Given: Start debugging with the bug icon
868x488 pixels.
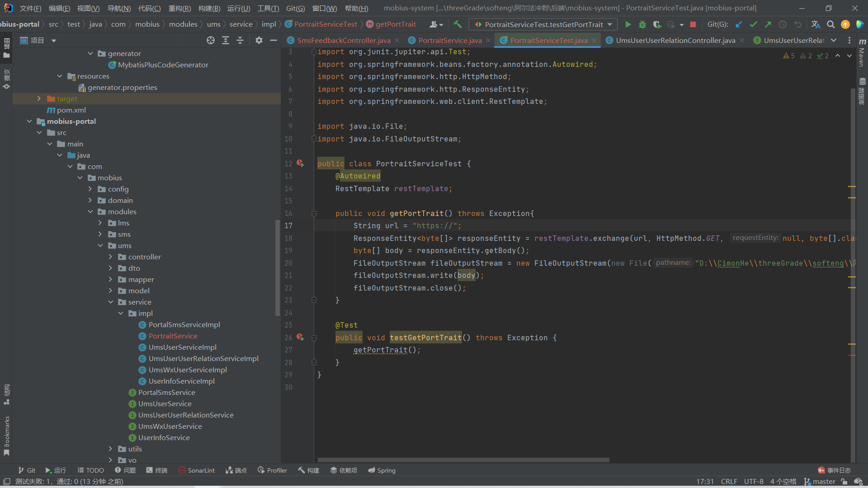Looking at the screenshot, I should tap(642, 24).
